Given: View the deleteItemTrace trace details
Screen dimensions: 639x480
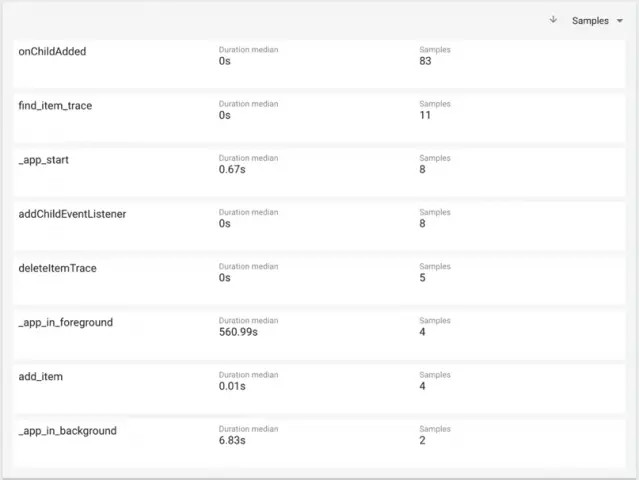Looking at the screenshot, I should (57, 268).
